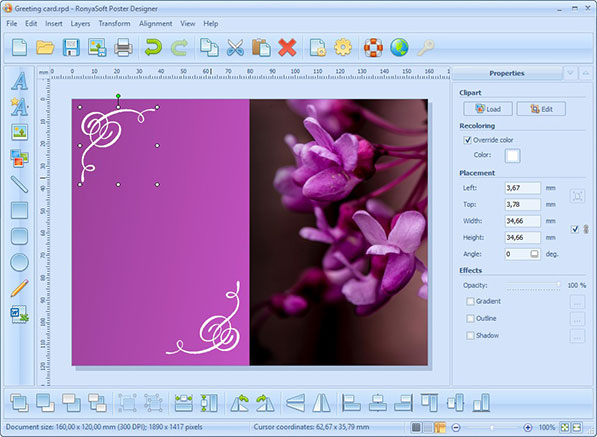Save with the floppy disk icon
The height and width of the screenshot is (437, 597).
pyautogui.click(x=71, y=48)
